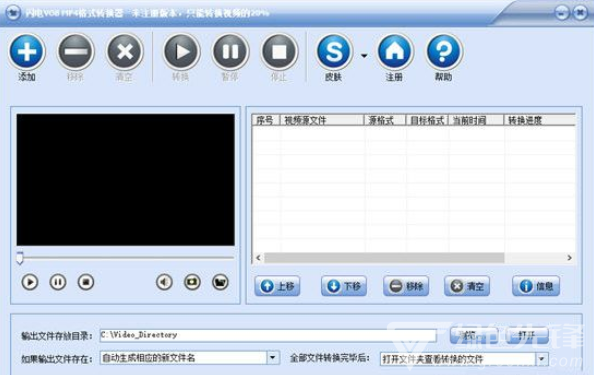Click the snapshot camera icon under preview
594x375 pixels.
(192, 282)
